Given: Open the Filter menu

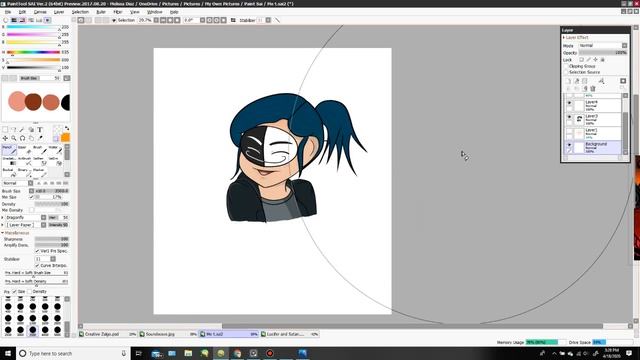Looking at the screenshot, I should (118, 12).
